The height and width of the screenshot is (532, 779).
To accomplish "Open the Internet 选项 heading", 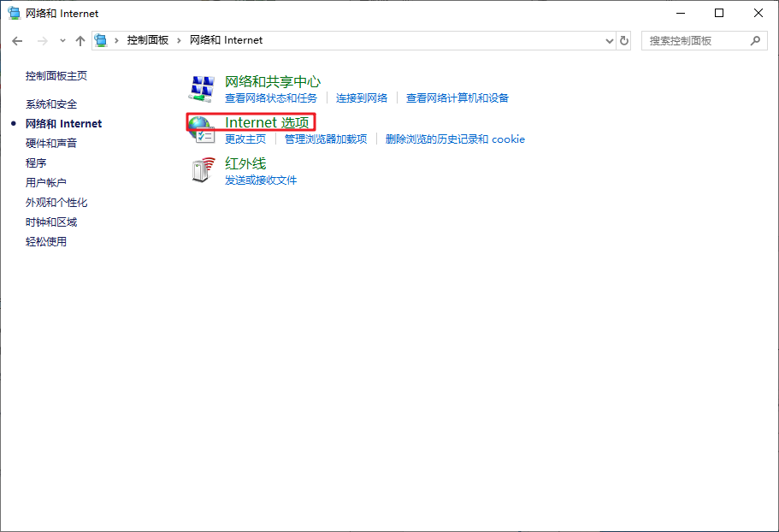I will coord(267,122).
